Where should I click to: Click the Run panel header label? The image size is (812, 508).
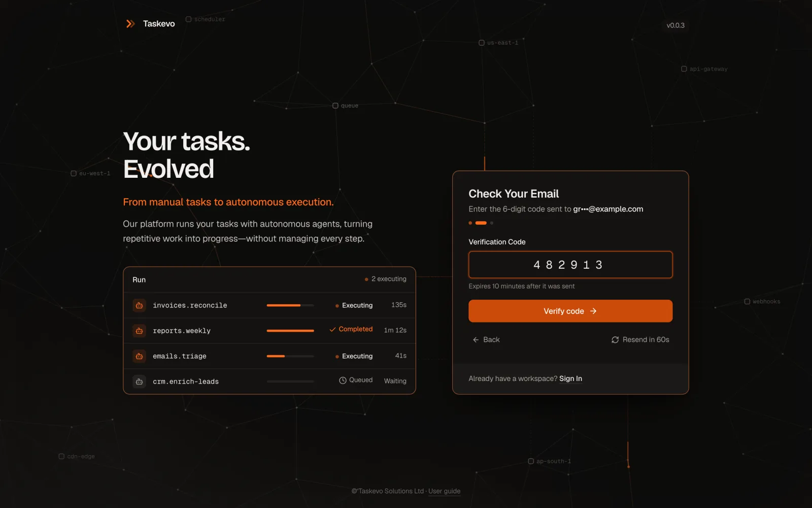tap(139, 280)
